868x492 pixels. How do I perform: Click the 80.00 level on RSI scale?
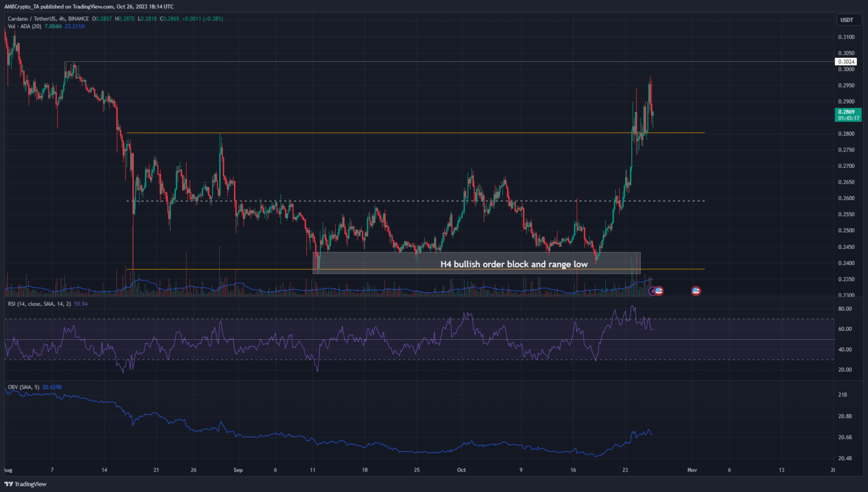(x=845, y=309)
